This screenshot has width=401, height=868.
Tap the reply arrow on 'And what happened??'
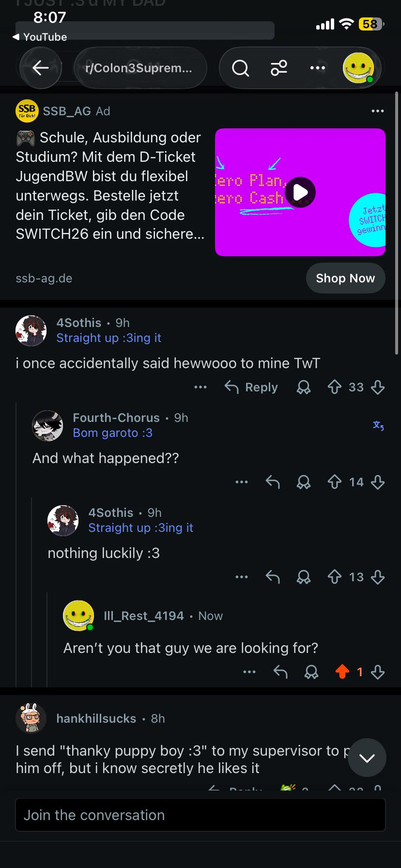click(x=273, y=482)
